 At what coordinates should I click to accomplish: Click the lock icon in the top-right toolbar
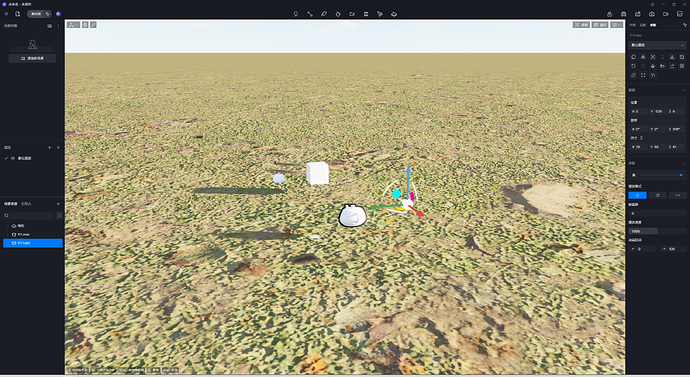[609, 14]
